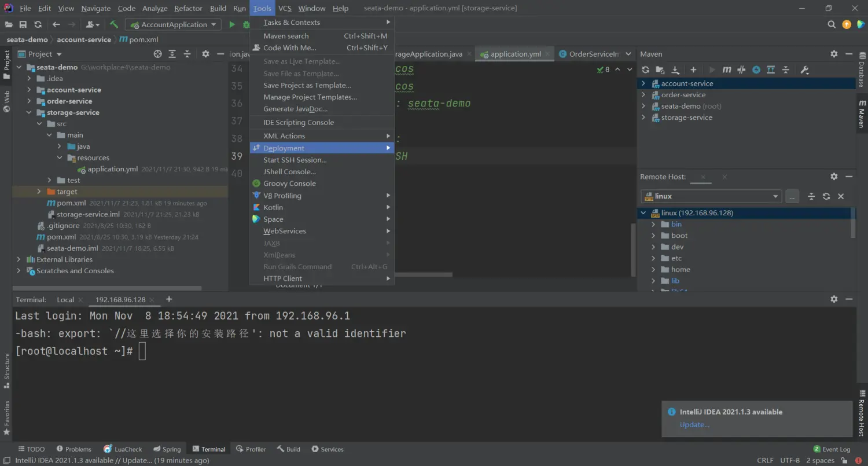Toggle Maven offline mode
The height and width of the screenshot is (466, 868).
tap(741, 70)
